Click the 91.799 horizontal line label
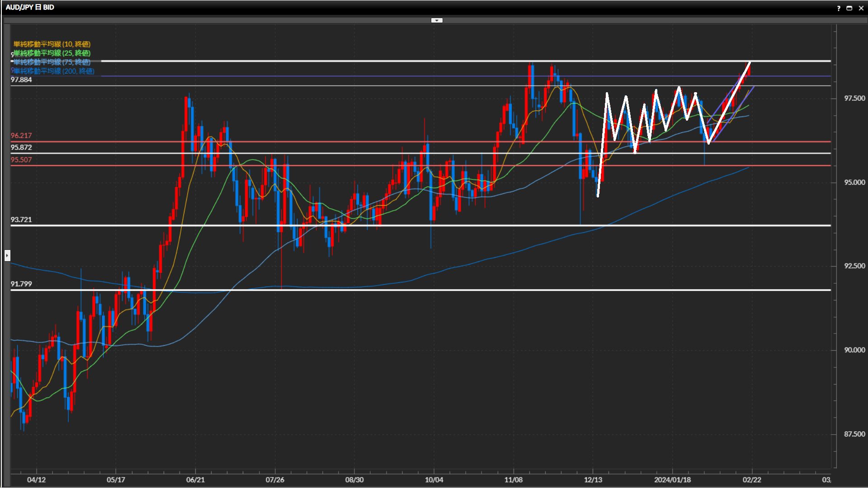868x488 pixels. click(x=21, y=284)
